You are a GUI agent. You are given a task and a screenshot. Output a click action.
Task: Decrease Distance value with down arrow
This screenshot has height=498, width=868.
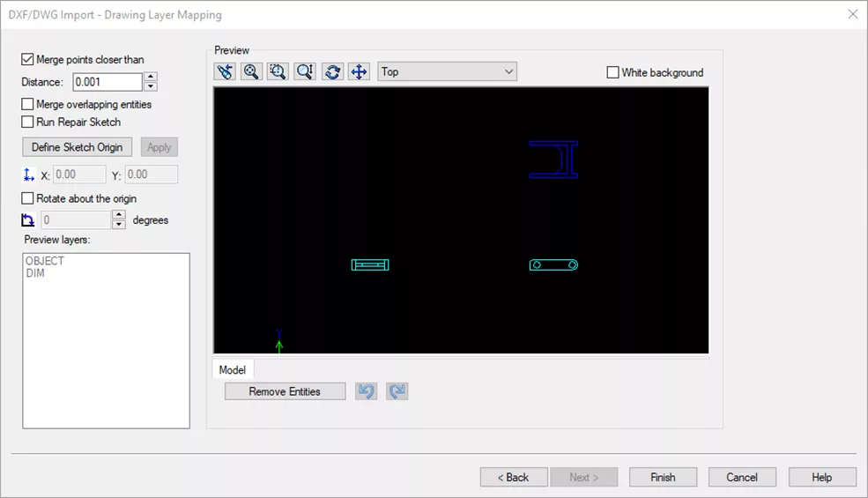point(151,86)
